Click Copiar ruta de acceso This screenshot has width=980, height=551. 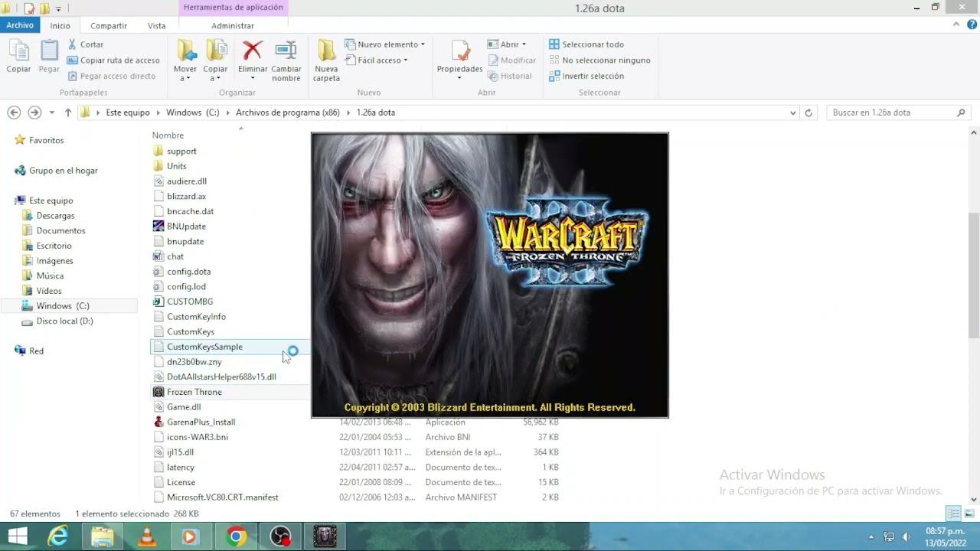point(113,60)
